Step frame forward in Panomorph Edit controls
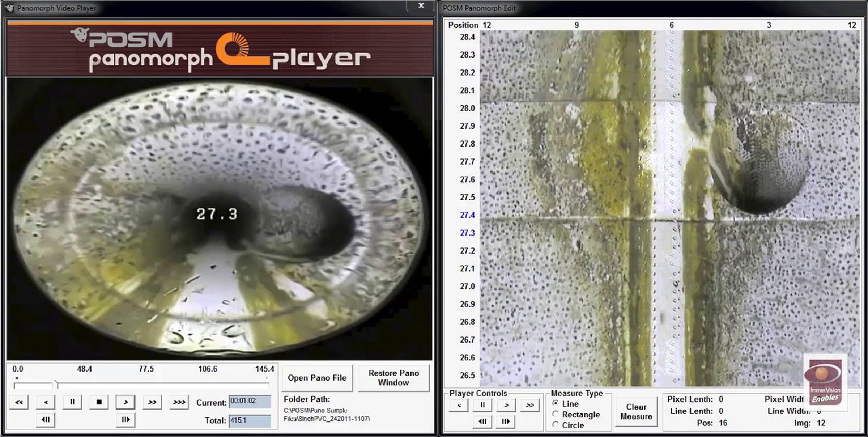 (x=506, y=421)
